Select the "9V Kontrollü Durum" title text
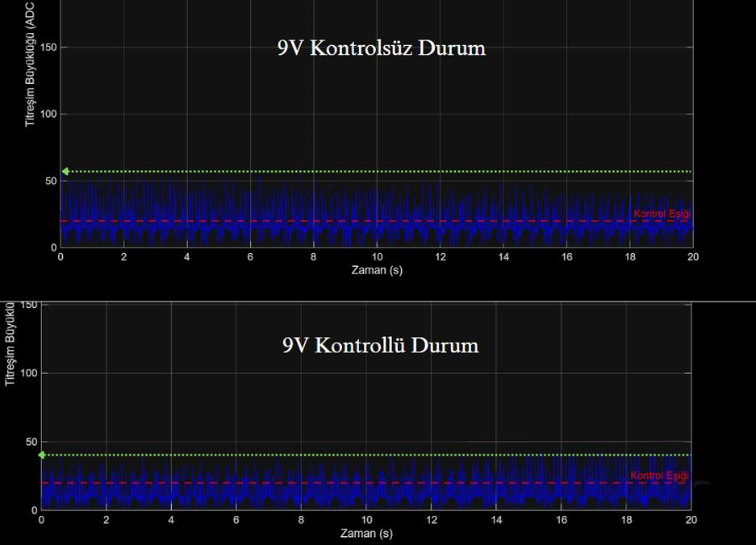Image resolution: width=756 pixels, height=545 pixels. [x=380, y=346]
